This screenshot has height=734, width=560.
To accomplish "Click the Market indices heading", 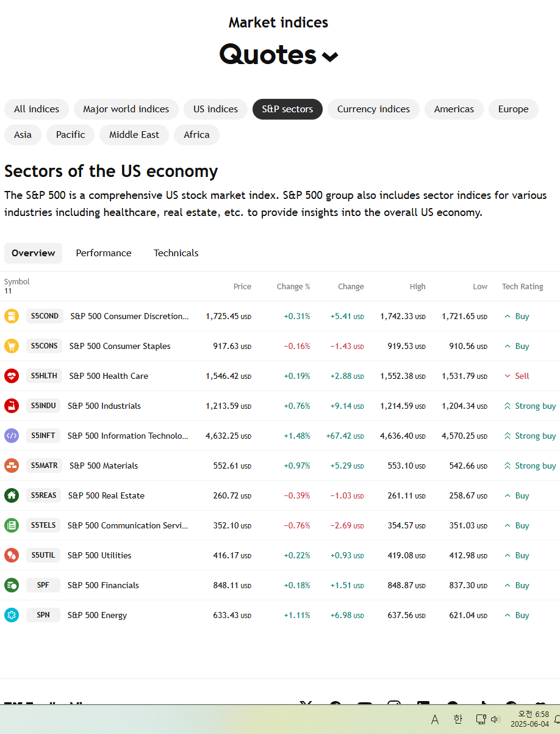I will pyautogui.click(x=278, y=23).
